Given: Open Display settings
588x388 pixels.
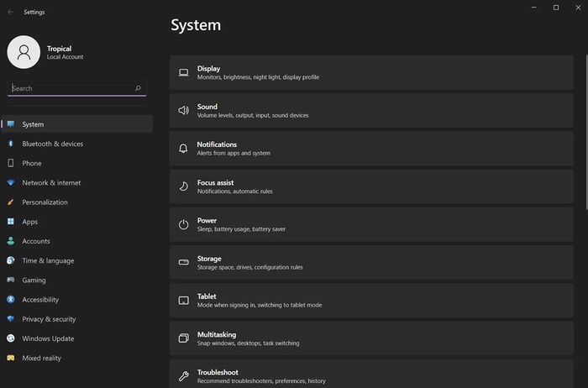Looking at the screenshot, I should pyautogui.click(x=374, y=73).
